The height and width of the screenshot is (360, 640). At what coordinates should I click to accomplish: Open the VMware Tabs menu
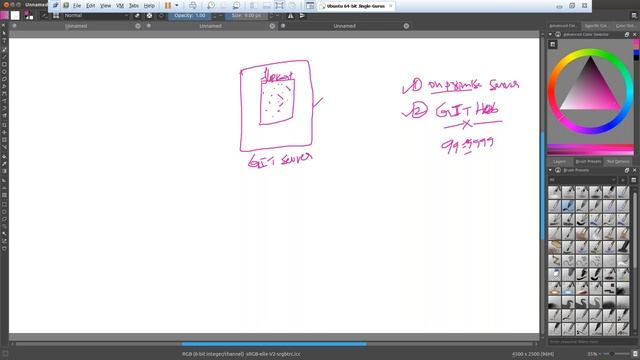click(133, 6)
